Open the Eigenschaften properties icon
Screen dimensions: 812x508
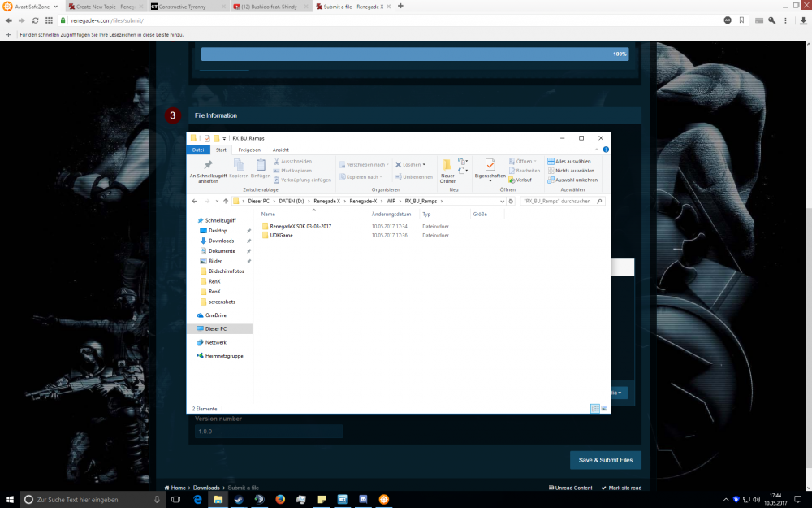coord(490,170)
